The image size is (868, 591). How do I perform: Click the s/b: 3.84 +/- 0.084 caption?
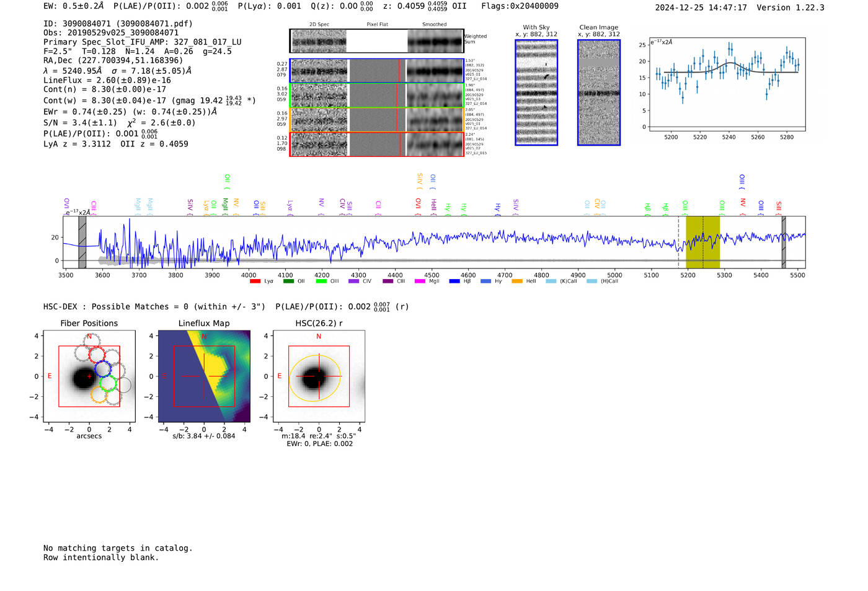[x=204, y=436]
